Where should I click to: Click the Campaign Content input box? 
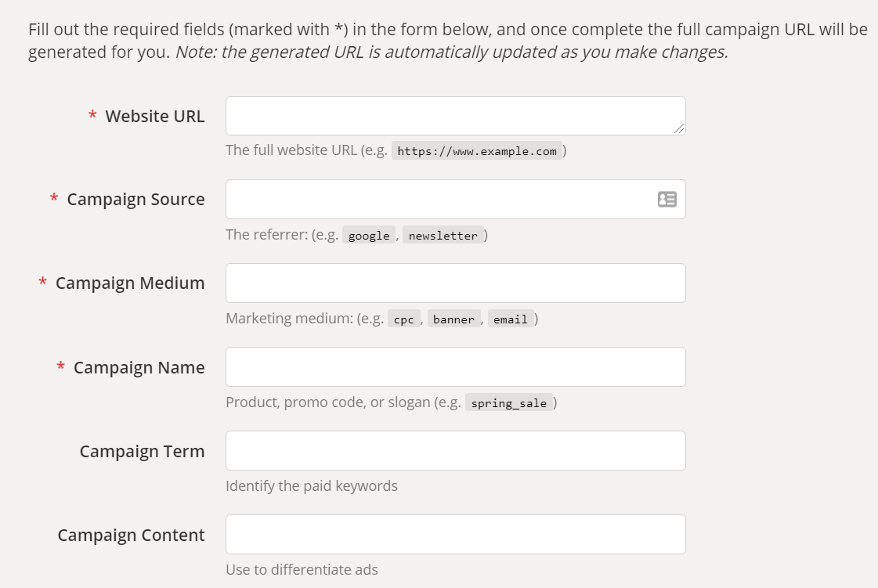[455, 535]
